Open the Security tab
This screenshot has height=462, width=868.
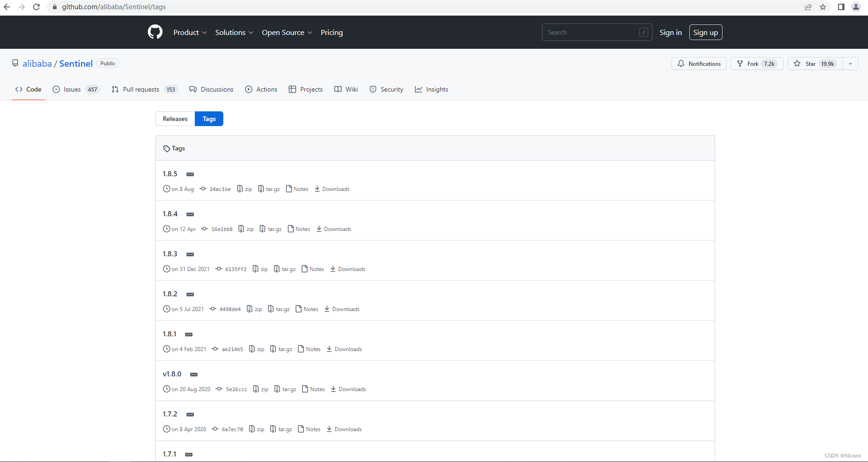pos(386,89)
